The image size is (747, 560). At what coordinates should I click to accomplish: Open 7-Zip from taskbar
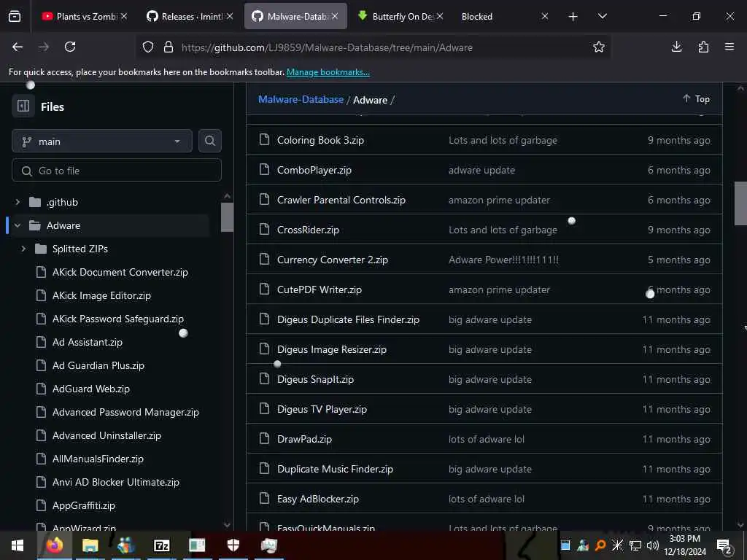tap(161, 545)
